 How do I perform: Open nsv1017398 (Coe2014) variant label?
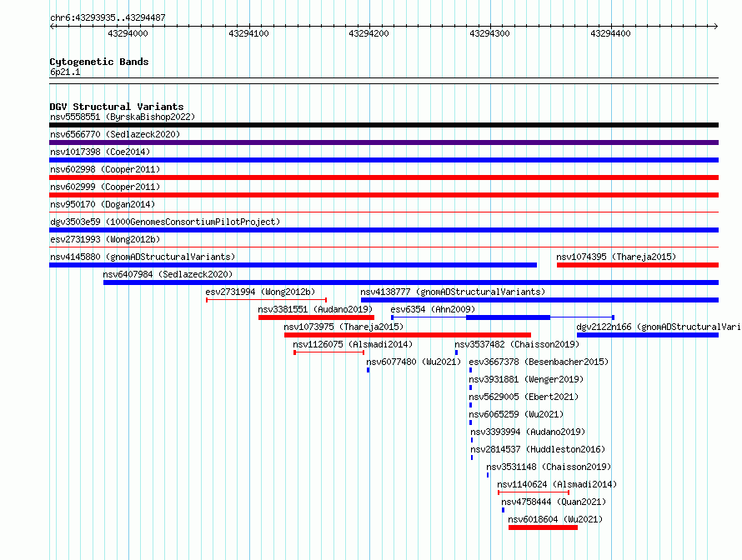coord(100,152)
